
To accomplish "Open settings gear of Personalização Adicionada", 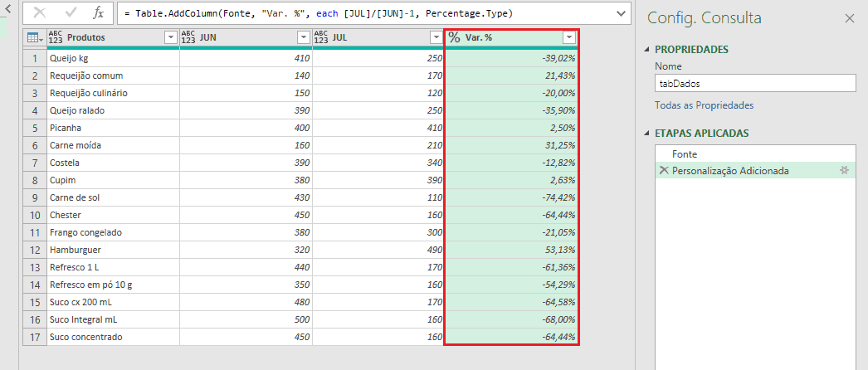I will (x=844, y=171).
